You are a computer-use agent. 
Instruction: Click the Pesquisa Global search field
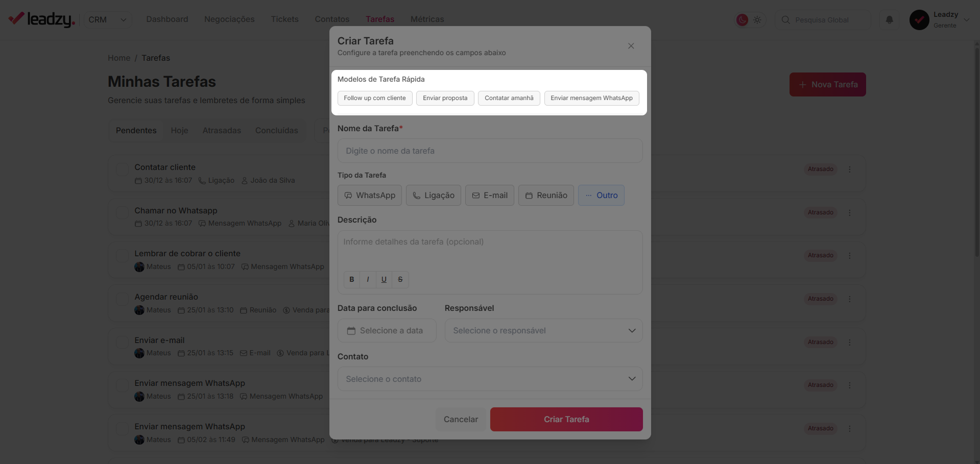pyautogui.click(x=823, y=20)
